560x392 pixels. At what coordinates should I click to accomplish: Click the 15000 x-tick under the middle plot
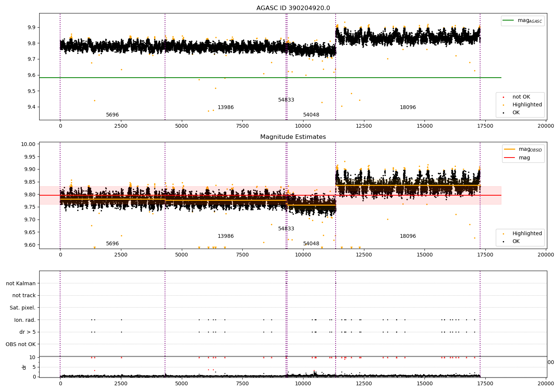(x=425, y=255)
